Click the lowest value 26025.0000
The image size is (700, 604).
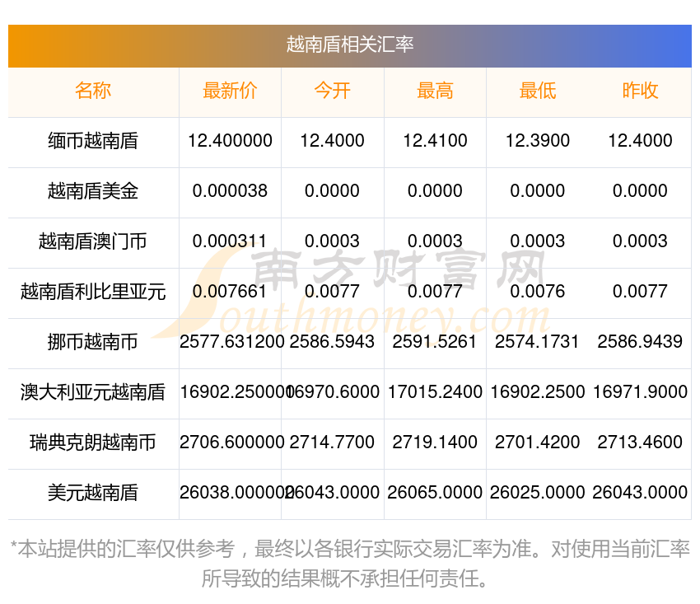(x=538, y=493)
